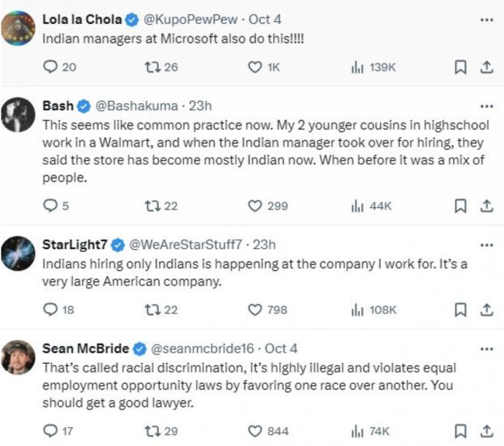Open the @seanmcbride16 handle link
Viewport: 504px width, 446px height.
coord(205,348)
